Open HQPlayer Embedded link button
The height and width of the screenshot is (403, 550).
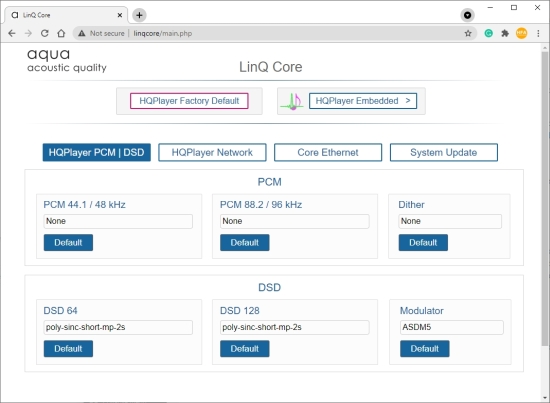[363, 101]
